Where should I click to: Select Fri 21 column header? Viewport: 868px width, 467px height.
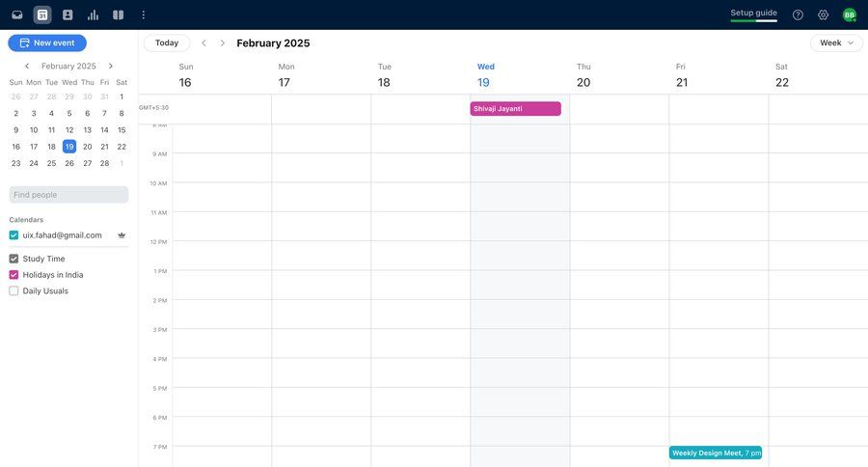pos(682,75)
